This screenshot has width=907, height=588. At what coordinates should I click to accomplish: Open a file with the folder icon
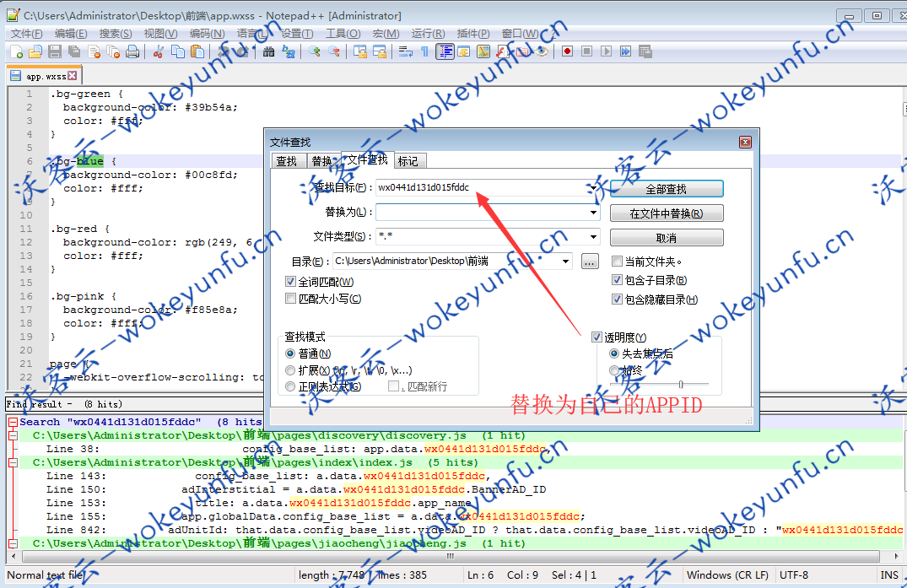[x=35, y=52]
